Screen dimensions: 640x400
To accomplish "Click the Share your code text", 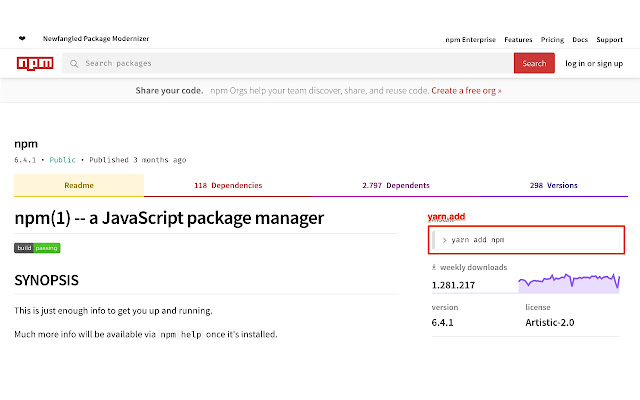I will pos(169,91).
